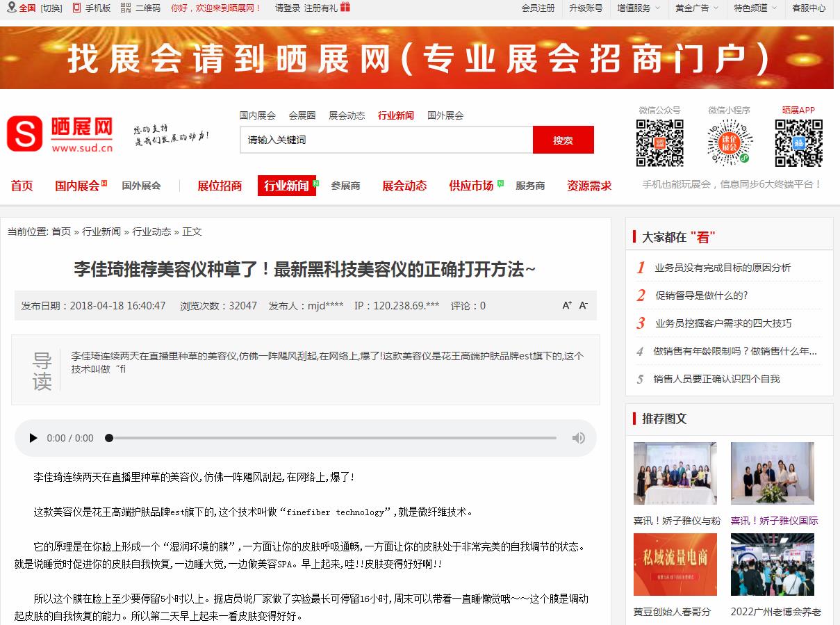
Task: Open caption link 黄豆创始人春哥分
Action: pyautogui.click(x=673, y=612)
